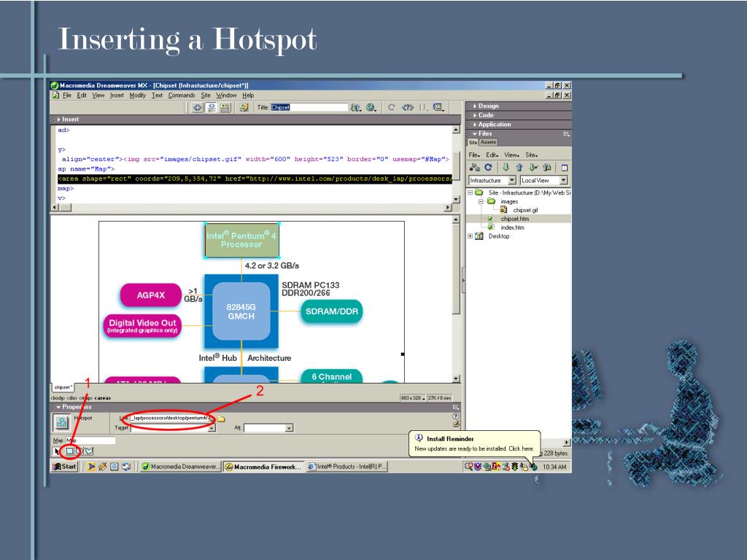Switch to Show Code View button

pyautogui.click(x=198, y=108)
